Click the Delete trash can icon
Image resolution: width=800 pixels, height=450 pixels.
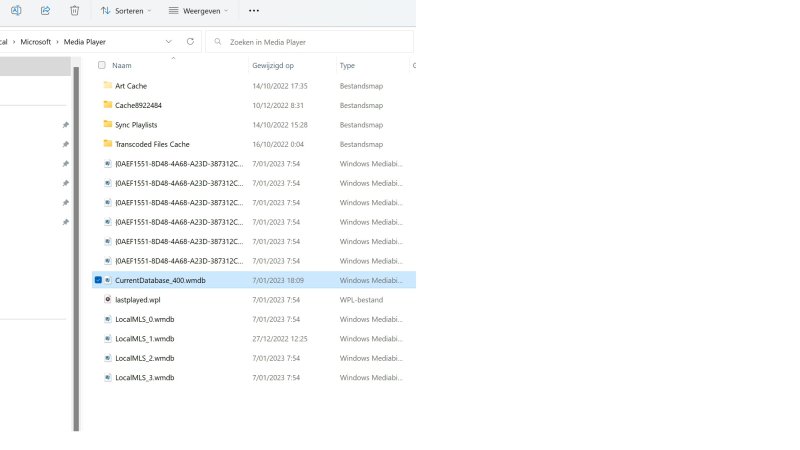74,10
